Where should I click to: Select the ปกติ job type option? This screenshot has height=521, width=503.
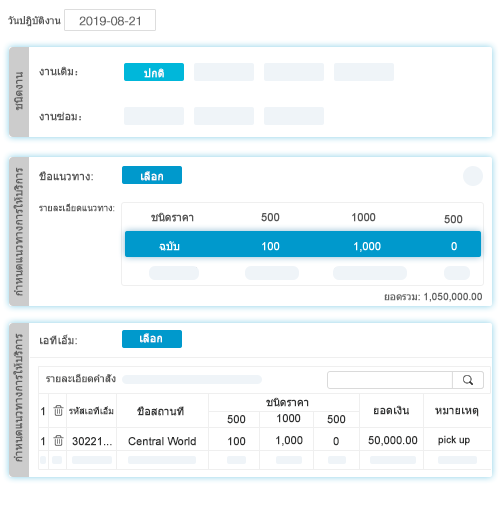tap(154, 72)
